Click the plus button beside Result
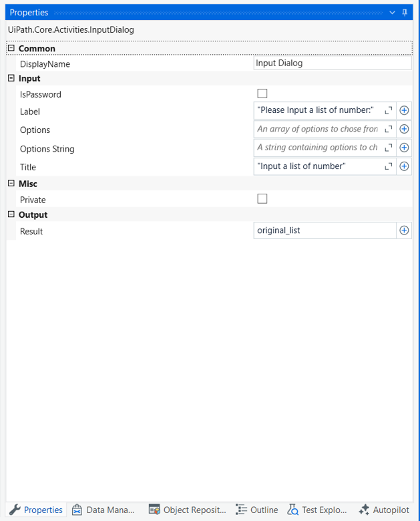 click(404, 230)
